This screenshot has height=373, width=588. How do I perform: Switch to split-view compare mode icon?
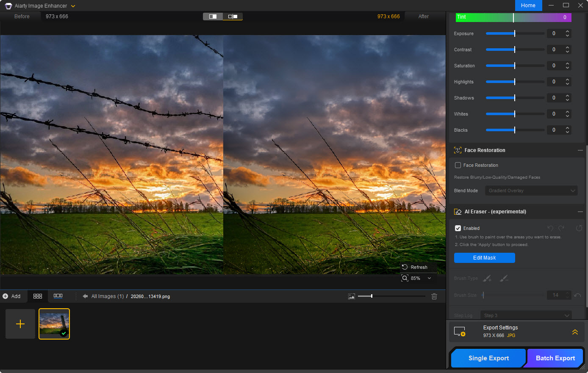213,17
